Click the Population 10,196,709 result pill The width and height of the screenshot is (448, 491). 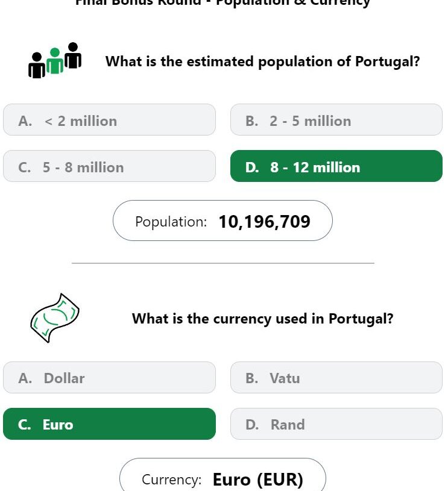pyautogui.click(x=222, y=220)
